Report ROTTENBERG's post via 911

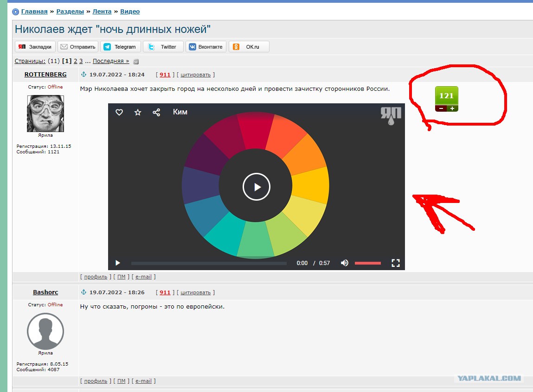(165, 75)
